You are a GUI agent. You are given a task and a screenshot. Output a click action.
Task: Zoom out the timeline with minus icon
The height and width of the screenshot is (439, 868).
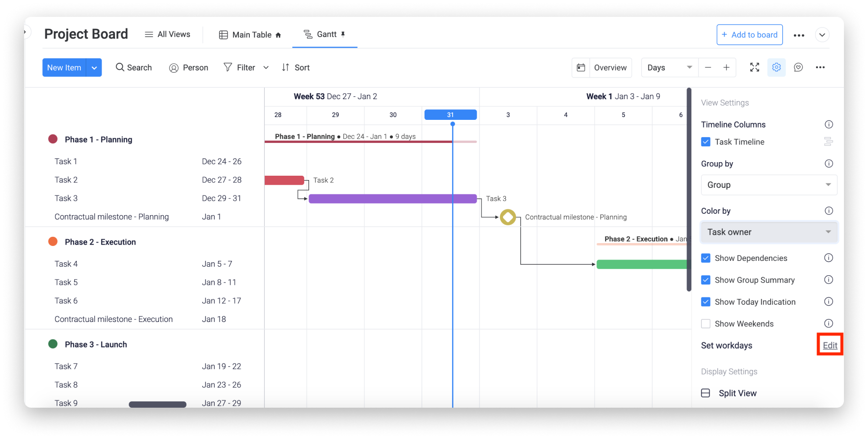(x=708, y=67)
